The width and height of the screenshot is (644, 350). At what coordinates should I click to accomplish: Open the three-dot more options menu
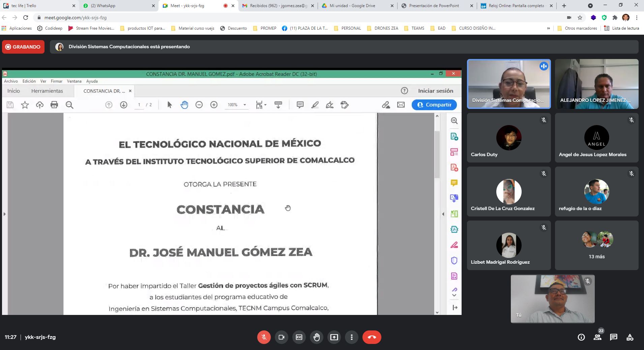[351, 337]
